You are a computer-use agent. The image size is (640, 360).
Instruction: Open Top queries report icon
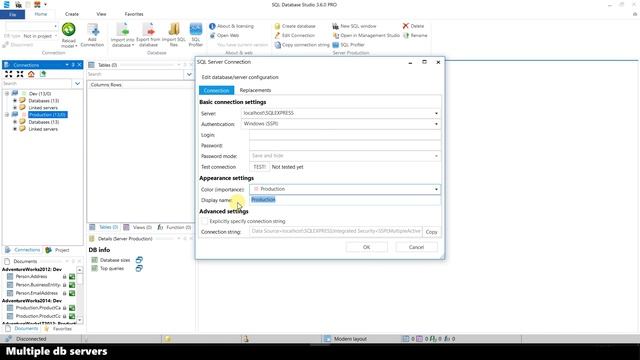coord(139,268)
